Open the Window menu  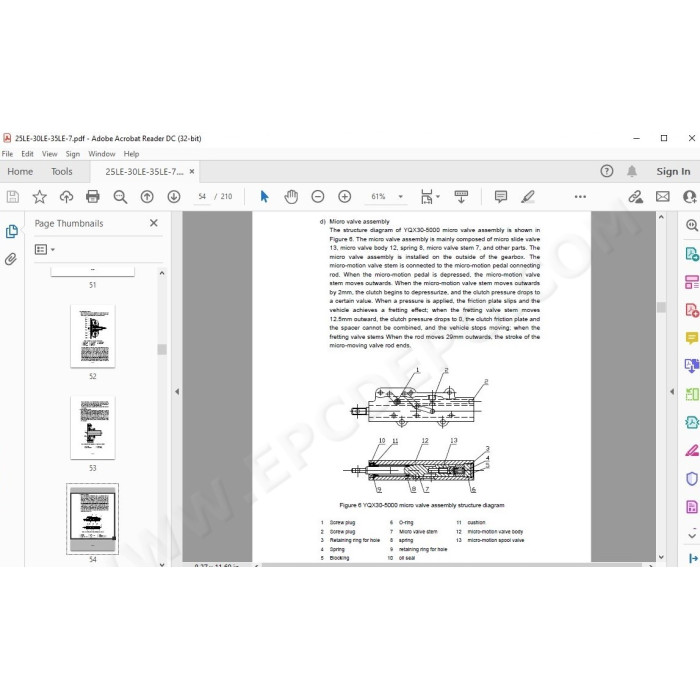[x=101, y=154]
